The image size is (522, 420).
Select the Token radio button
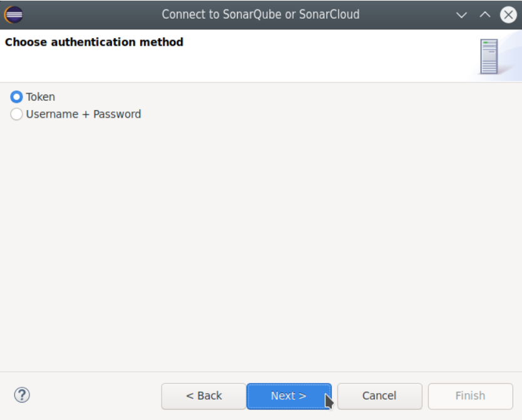[x=17, y=97]
